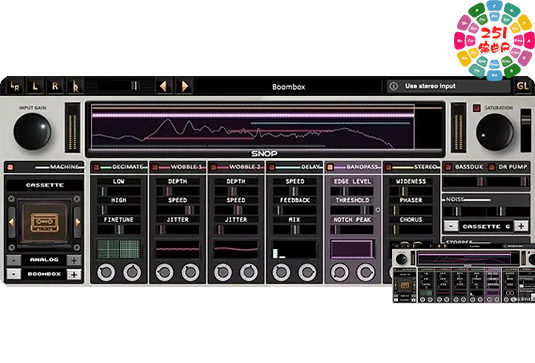
Task: Adjust the Stereo Chorus slider
Action: [411, 229]
